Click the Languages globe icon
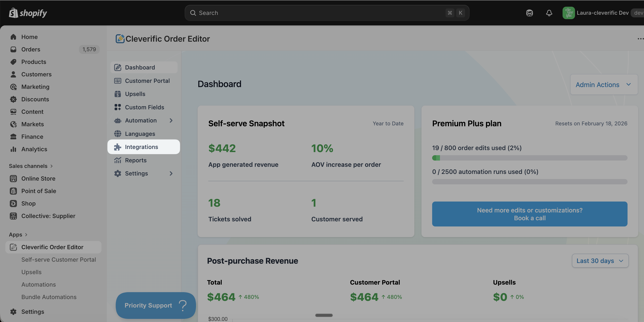The height and width of the screenshot is (322, 644). click(117, 134)
